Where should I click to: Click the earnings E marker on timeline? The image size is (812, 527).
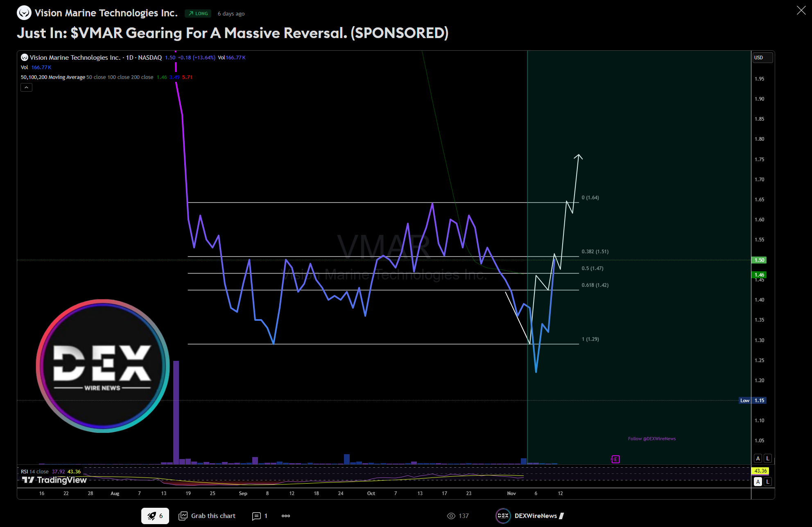(615, 459)
